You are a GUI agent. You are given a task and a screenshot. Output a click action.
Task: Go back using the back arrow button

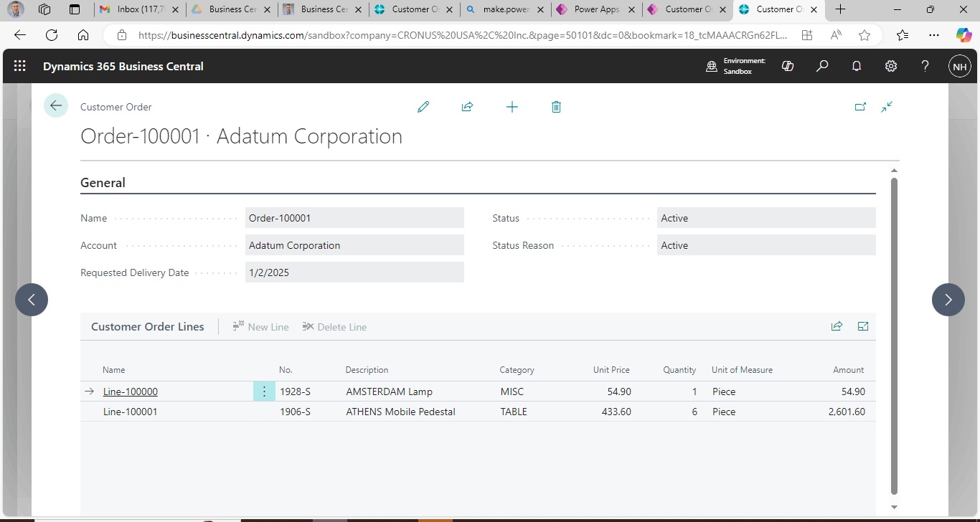pos(56,106)
